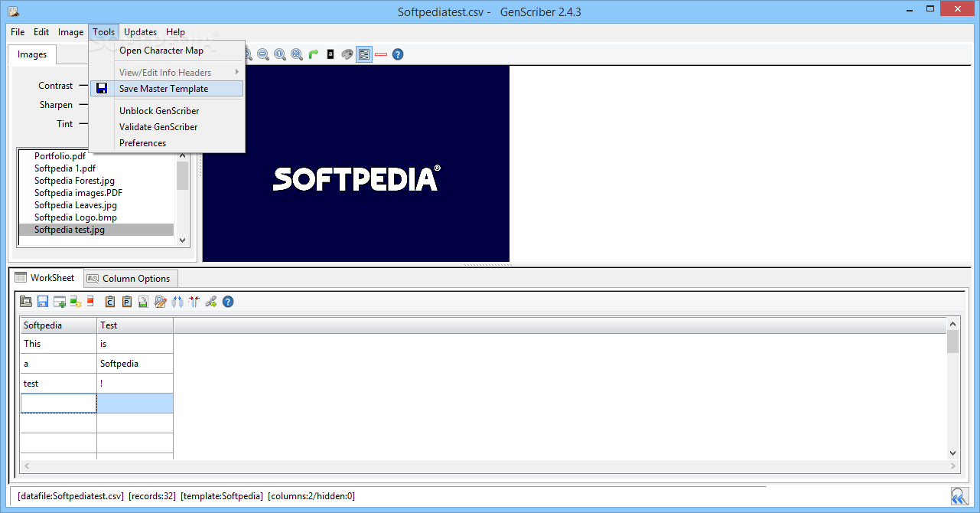Open Preferences from Tools menu

point(167,143)
